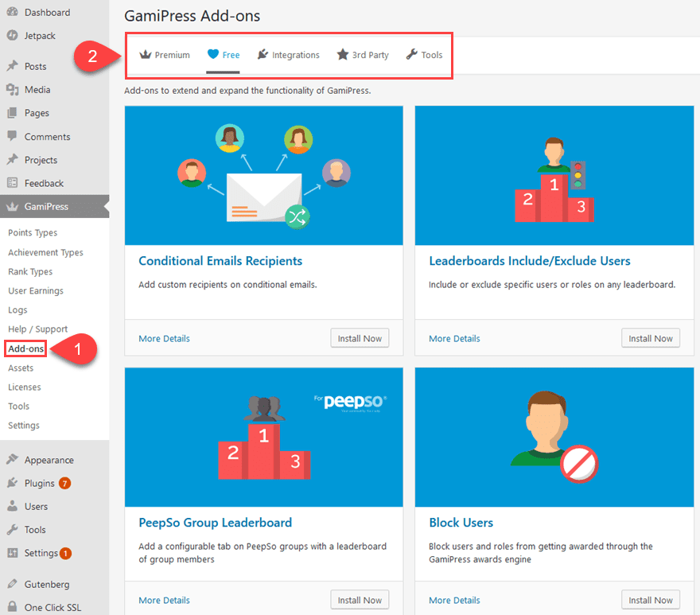The width and height of the screenshot is (700, 615).
Task: Click the Leaderboards Include/Exclude Users title link
Action: [529, 260]
